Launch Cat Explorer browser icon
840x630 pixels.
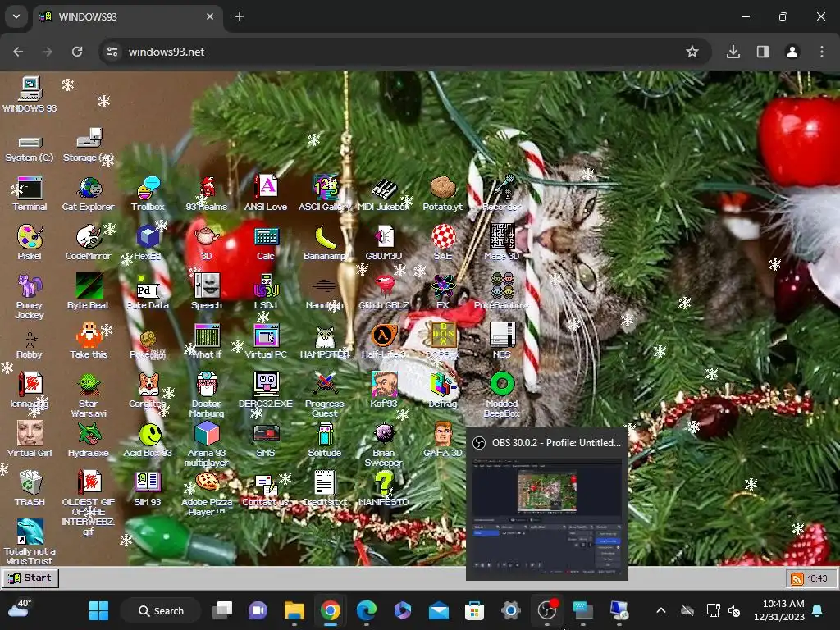89,188
